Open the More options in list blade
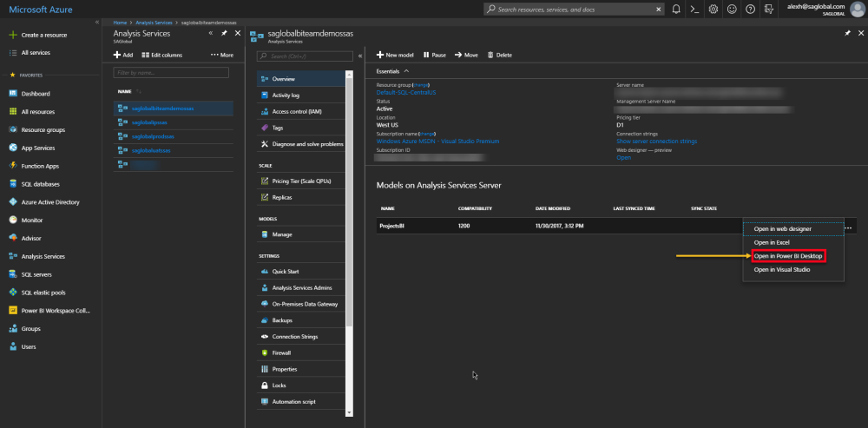The image size is (868, 428). point(222,55)
